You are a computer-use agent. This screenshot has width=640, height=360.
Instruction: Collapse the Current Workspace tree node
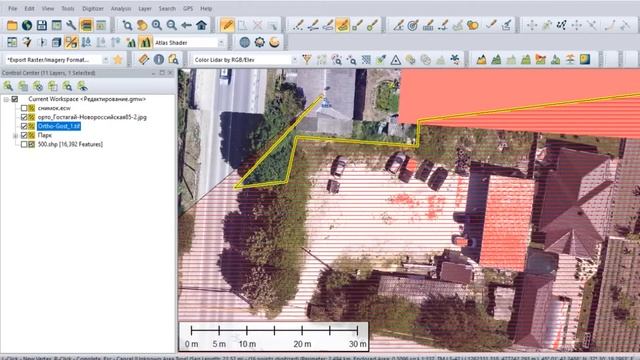pos(6,99)
